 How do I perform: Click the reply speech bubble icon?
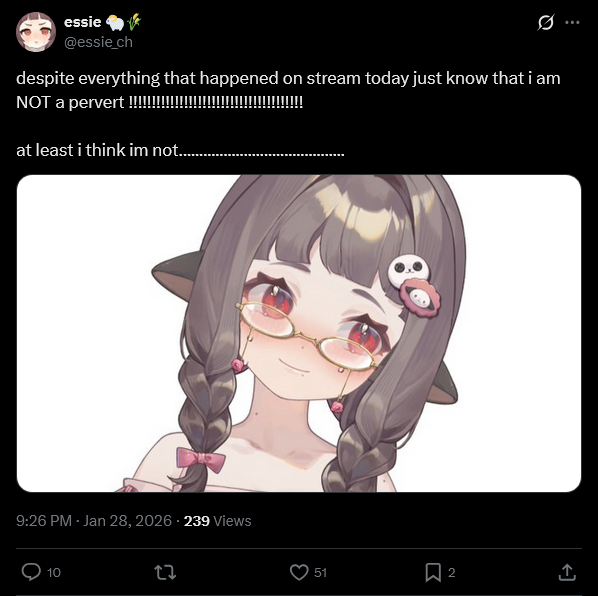tap(31, 572)
